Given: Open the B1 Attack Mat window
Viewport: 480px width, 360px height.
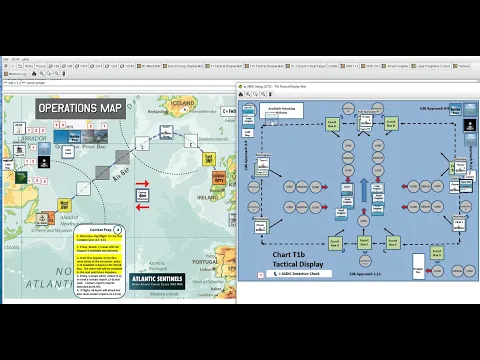Looking at the screenshot, I should (x=149, y=66).
